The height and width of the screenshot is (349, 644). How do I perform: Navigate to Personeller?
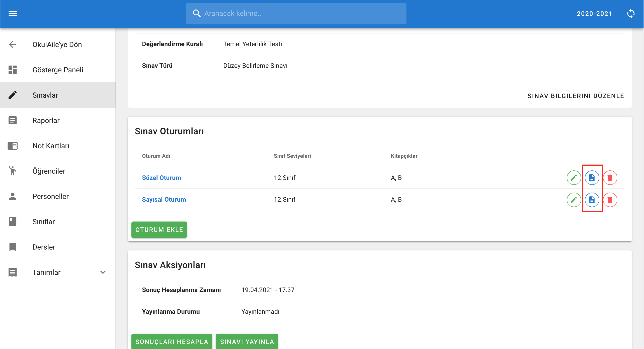tap(58, 196)
